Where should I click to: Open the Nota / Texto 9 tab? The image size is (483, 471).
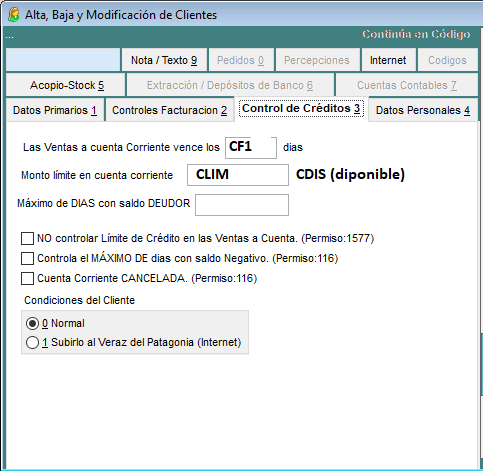coord(164,60)
